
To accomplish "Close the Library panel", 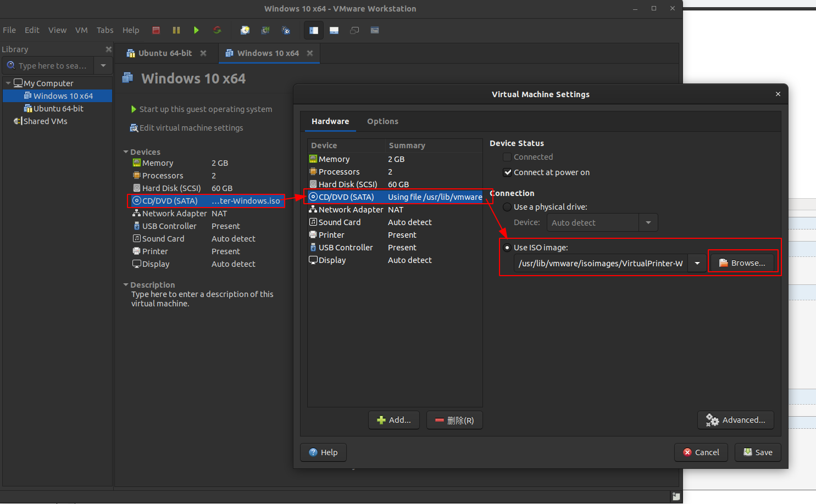I will coord(108,49).
